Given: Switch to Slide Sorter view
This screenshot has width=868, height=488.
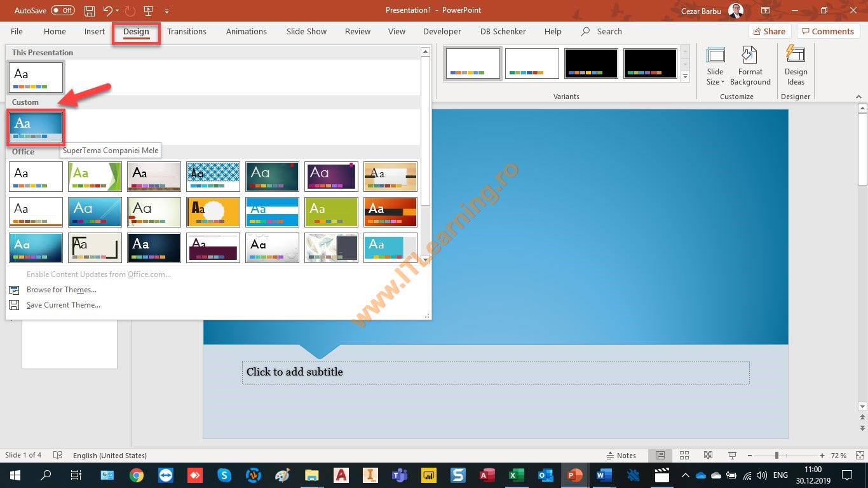Looking at the screenshot, I should click(684, 456).
